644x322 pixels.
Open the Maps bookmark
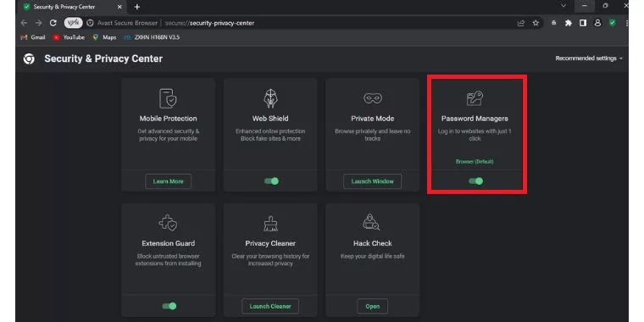[104, 37]
